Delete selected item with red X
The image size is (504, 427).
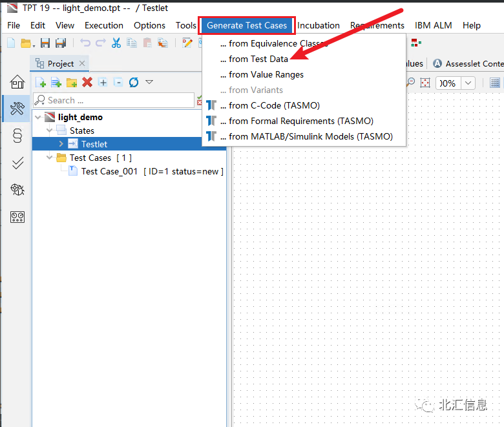coord(87,82)
